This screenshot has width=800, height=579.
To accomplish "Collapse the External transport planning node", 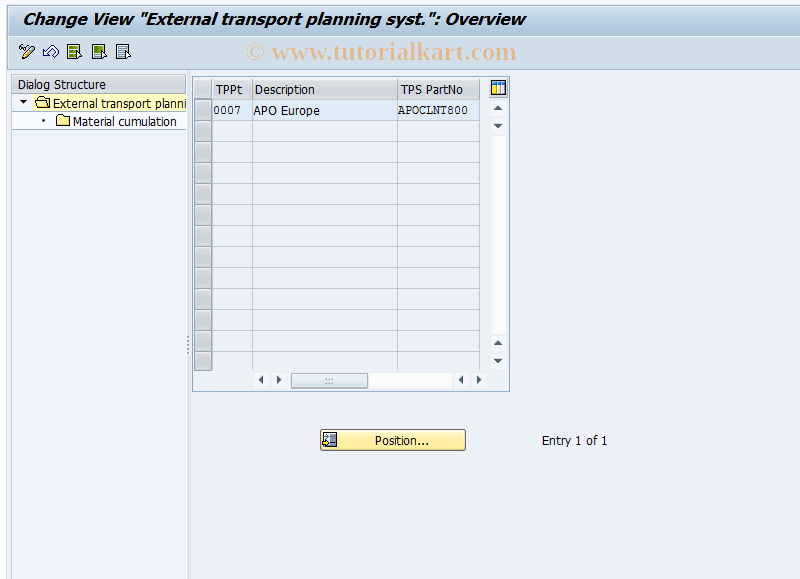I will click(22, 103).
